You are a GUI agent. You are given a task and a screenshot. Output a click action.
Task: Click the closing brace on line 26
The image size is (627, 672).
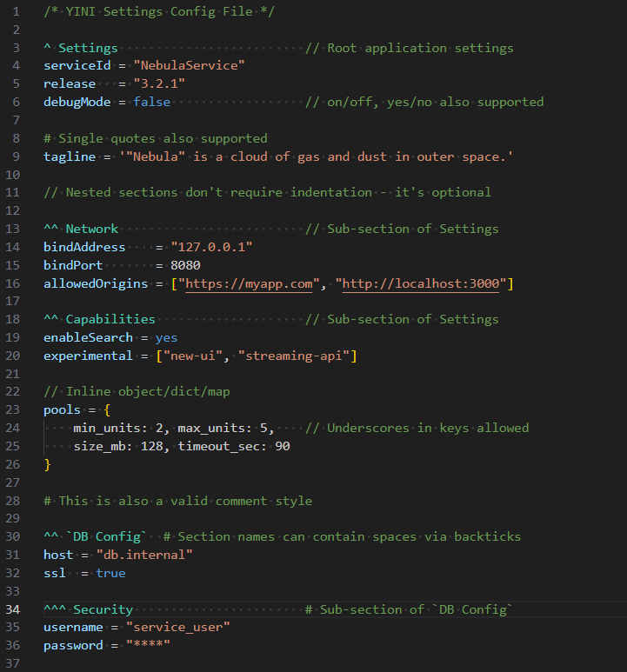coord(47,464)
